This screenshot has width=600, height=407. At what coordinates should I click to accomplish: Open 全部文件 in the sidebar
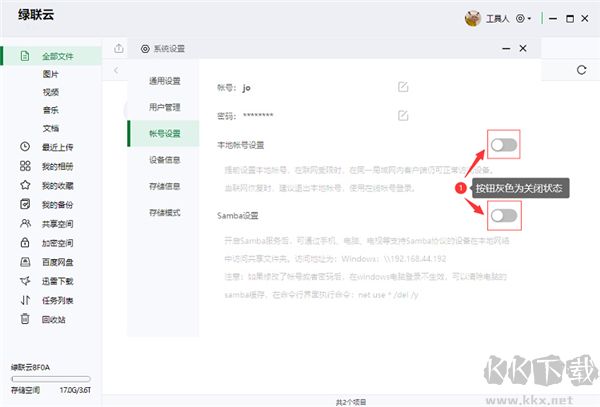(52, 56)
